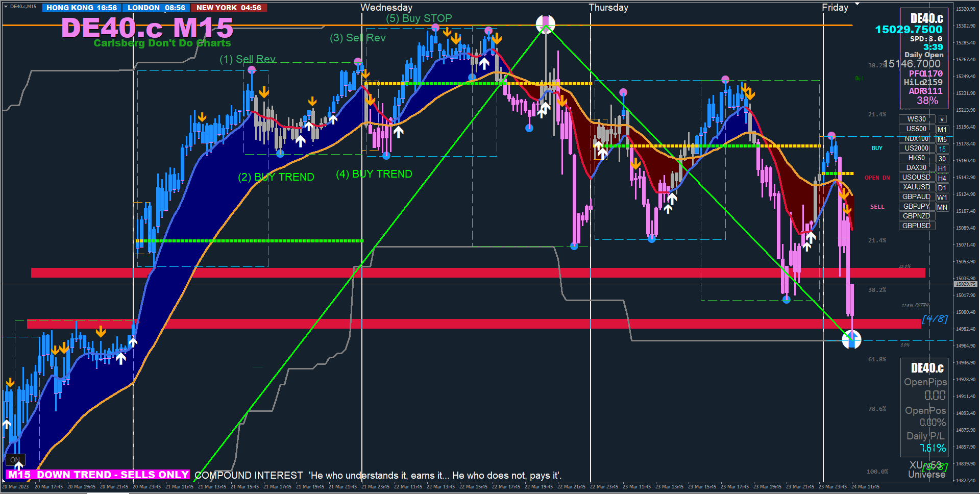Click the '20 Mar 2023' time axis label
Viewport: 980px width, 494px height.
(16, 486)
